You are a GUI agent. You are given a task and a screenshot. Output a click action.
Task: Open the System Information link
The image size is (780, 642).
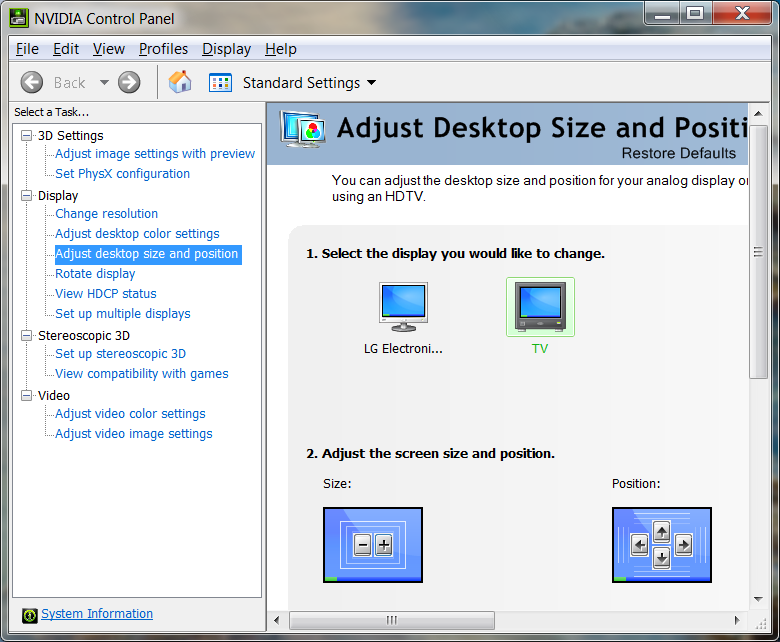[x=97, y=614]
